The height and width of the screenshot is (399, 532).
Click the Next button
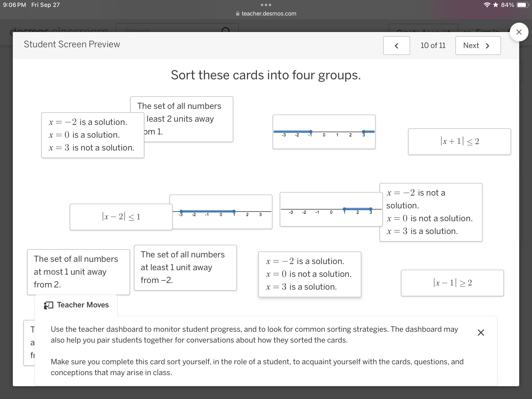point(478,46)
